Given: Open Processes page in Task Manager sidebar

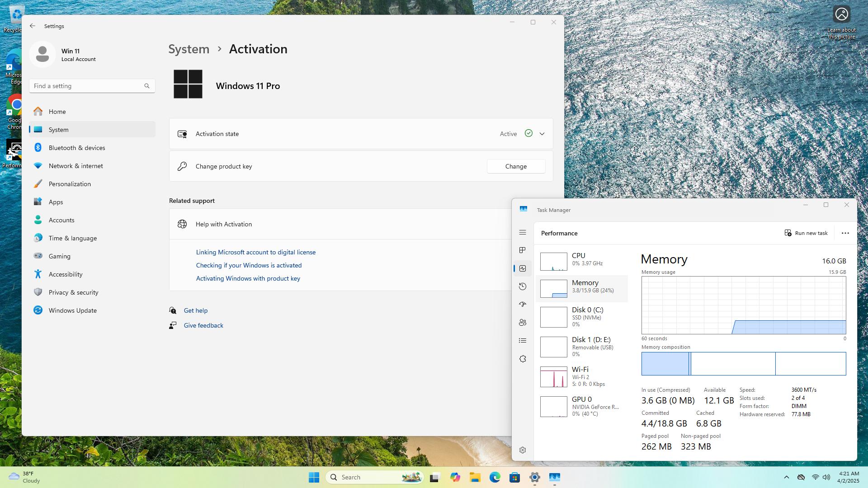Looking at the screenshot, I should 523,250.
